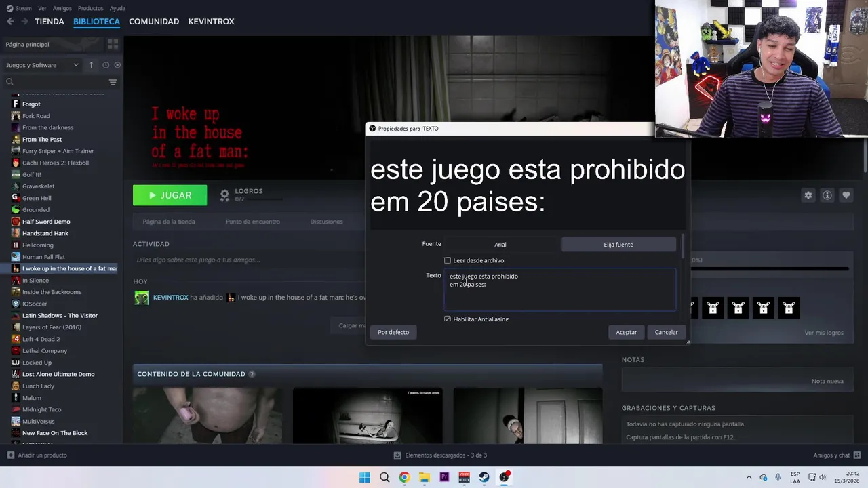Open Productos menu
868x488 pixels.
coord(90,8)
